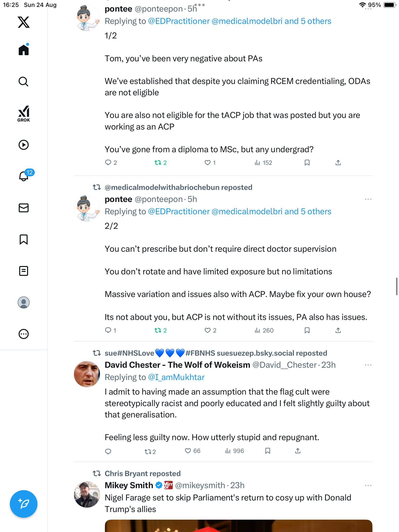Go to the Home timeline

point(24,50)
